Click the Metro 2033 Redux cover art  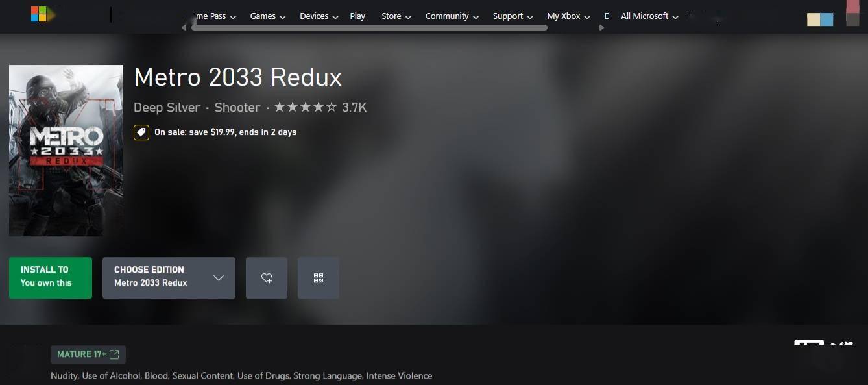click(x=66, y=151)
